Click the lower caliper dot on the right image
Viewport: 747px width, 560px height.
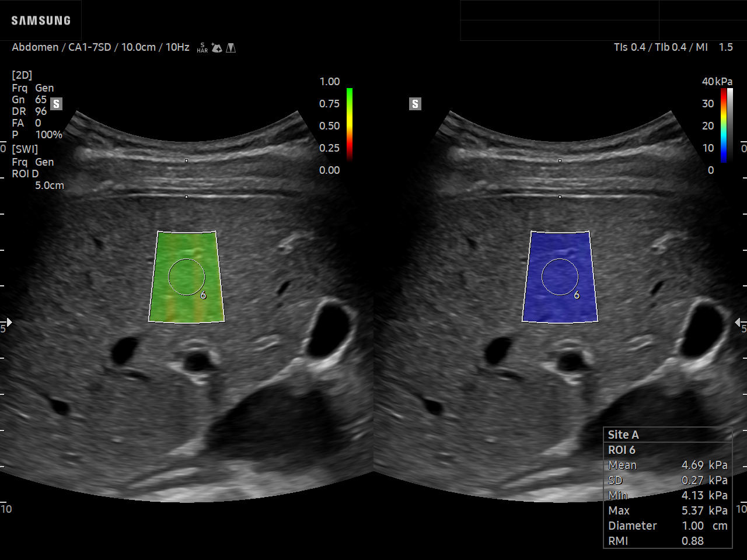[560, 197]
